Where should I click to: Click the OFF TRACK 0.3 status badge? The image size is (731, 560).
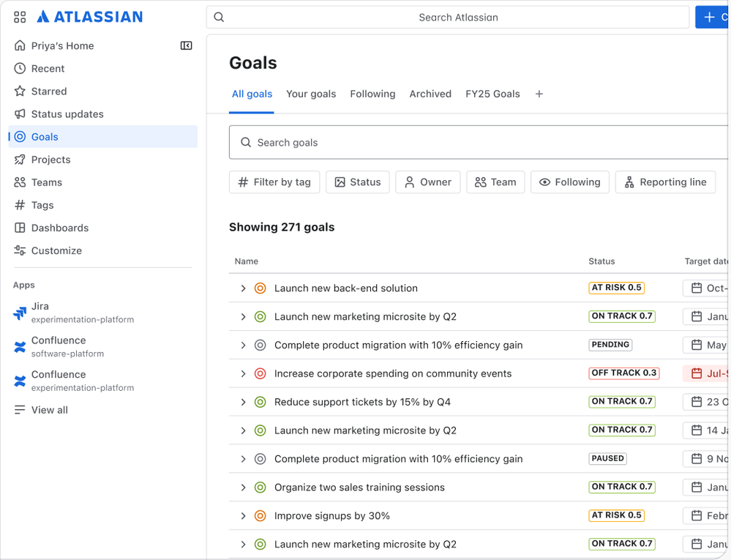623,373
